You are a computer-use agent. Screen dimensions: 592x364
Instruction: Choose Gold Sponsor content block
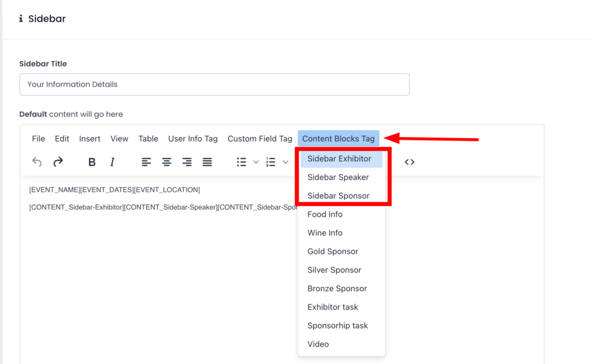click(x=333, y=251)
